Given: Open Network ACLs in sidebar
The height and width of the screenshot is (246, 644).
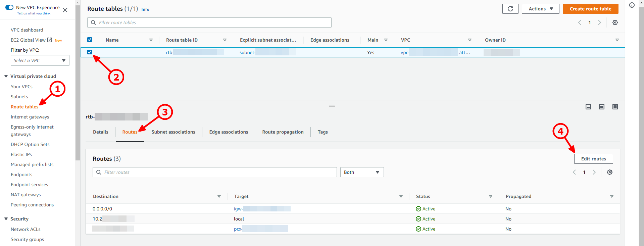Looking at the screenshot, I should [x=26, y=229].
